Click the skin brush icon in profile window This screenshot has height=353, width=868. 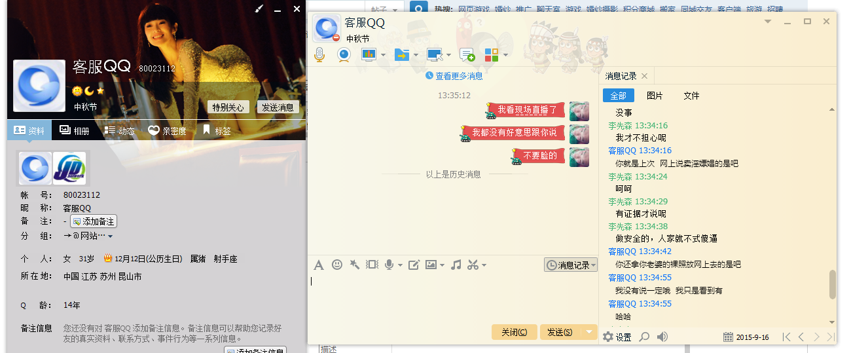coord(259,9)
